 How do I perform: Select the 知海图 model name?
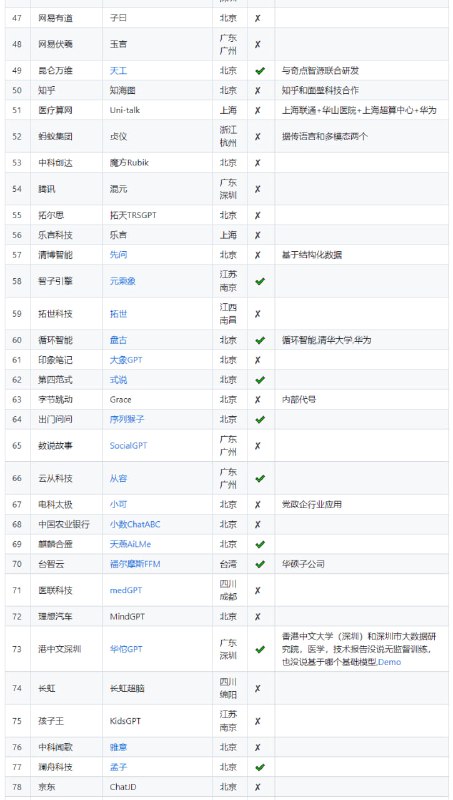click(x=122, y=90)
